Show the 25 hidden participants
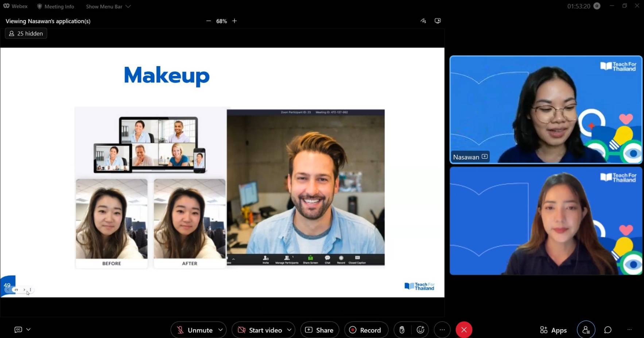Image resolution: width=644 pixels, height=338 pixels. [x=26, y=34]
